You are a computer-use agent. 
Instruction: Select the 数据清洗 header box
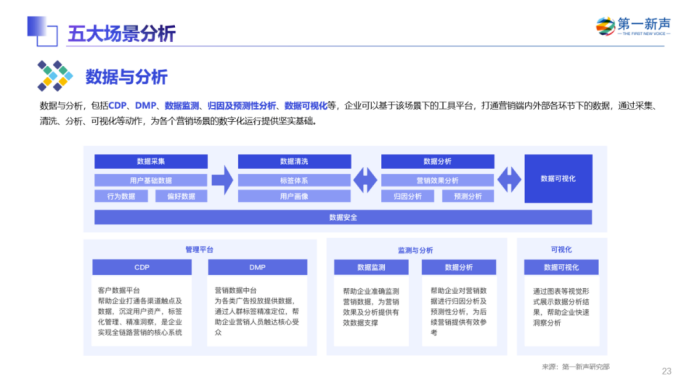[x=294, y=161]
